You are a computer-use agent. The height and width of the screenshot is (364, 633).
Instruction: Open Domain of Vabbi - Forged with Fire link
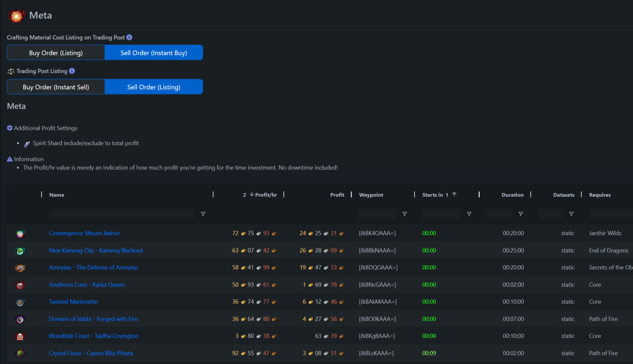click(93, 319)
